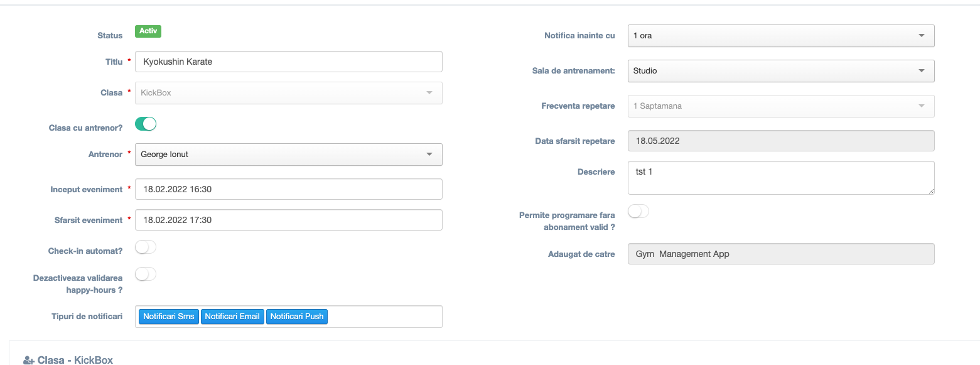Edit the Descriere text area
980x365 pixels.
(x=781, y=178)
